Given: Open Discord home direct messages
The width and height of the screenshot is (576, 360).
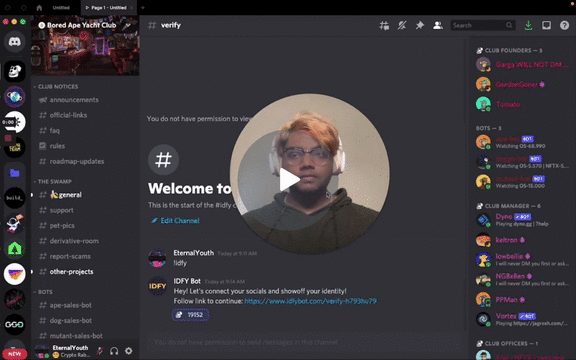Looking at the screenshot, I should click(15, 42).
